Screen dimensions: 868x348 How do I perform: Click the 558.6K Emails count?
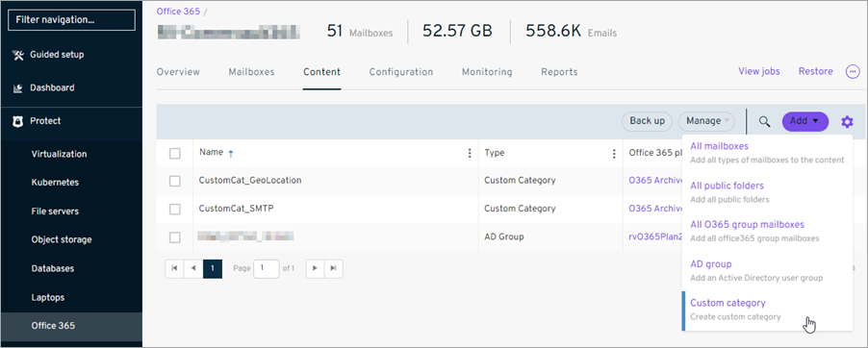click(x=572, y=32)
